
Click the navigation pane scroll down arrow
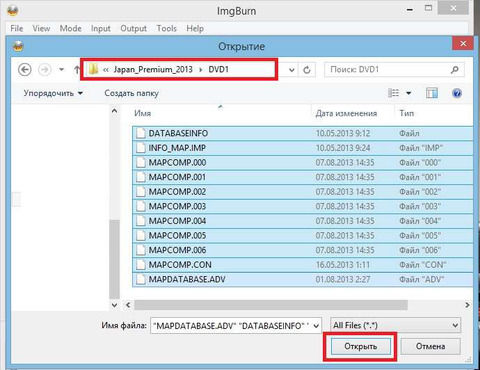(x=114, y=305)
